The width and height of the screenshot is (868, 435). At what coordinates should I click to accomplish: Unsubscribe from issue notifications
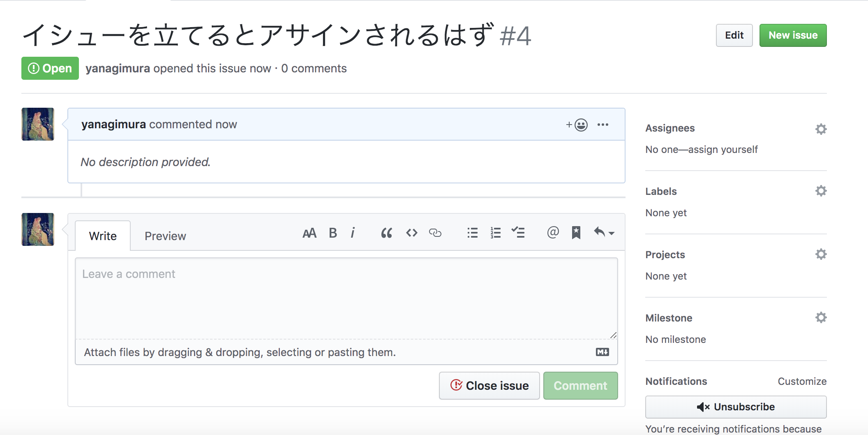coord(735,407)
